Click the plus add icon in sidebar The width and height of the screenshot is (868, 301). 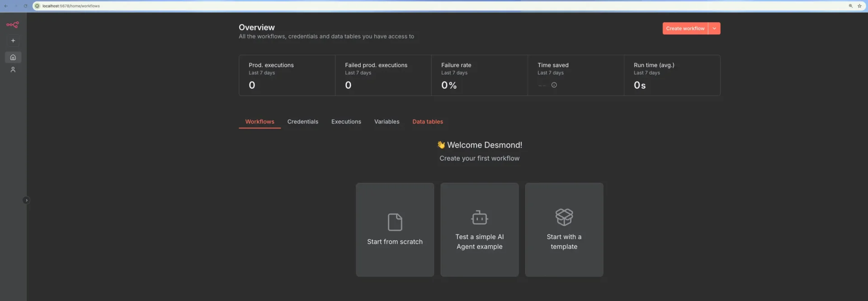click(x=13, y=41)
